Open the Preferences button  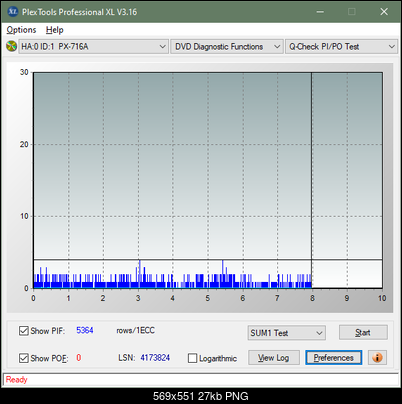pos(333,358)
